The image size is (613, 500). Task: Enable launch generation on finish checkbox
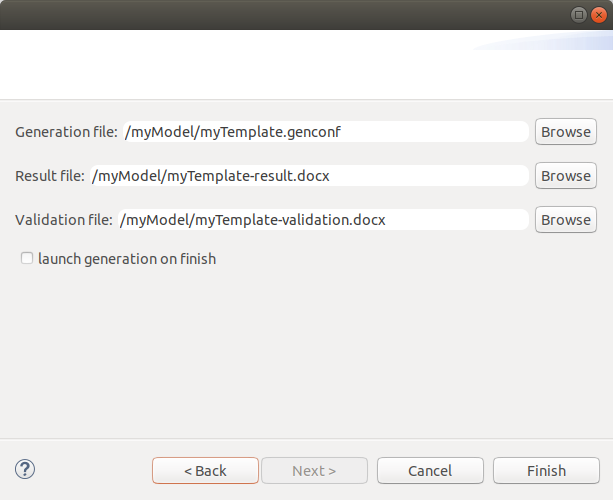[x=27, y=259]
